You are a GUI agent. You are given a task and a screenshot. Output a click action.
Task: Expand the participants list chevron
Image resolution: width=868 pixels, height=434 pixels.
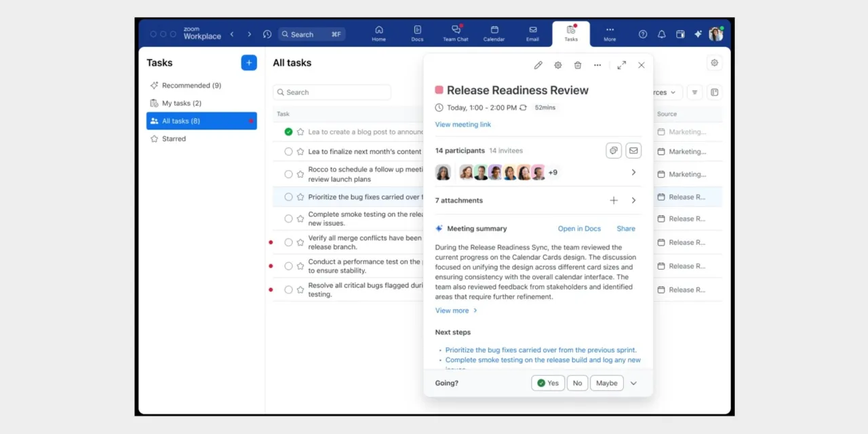point(633,172)
